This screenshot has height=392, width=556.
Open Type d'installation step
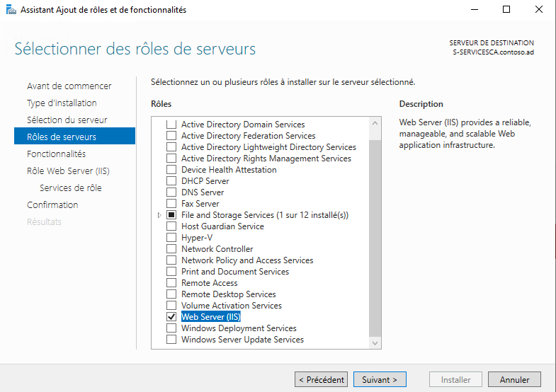pos(62,103)
